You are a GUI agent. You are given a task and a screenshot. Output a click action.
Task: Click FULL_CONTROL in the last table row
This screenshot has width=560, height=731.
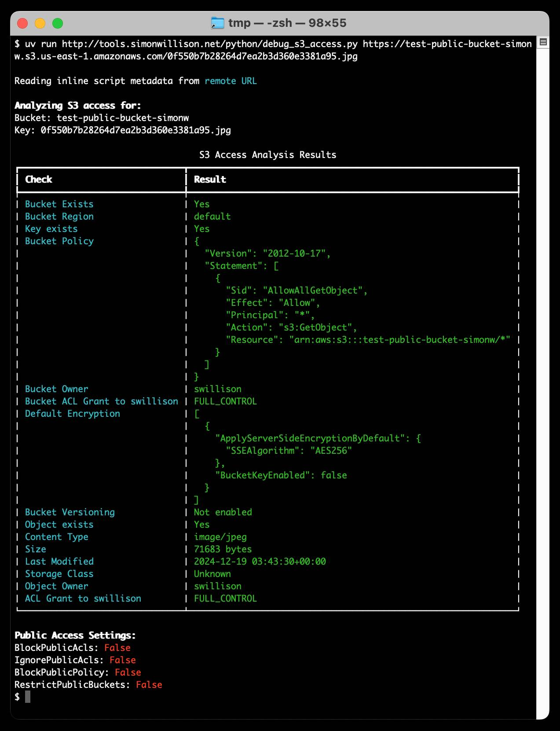[x=225, y=599]
